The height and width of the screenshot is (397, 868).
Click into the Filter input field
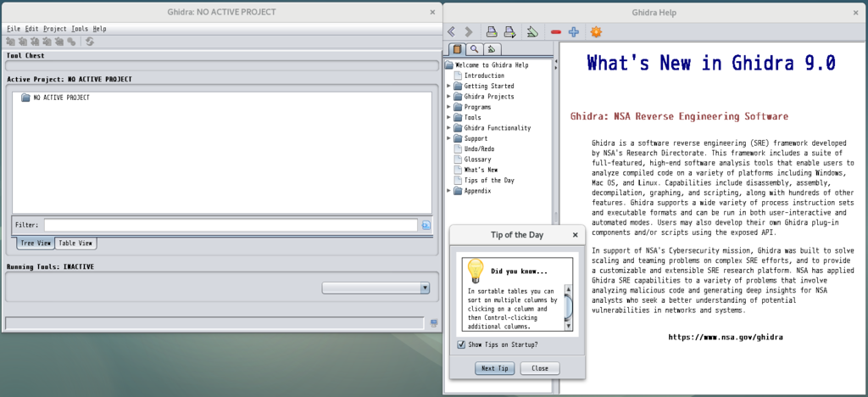(x=231, y=225)
